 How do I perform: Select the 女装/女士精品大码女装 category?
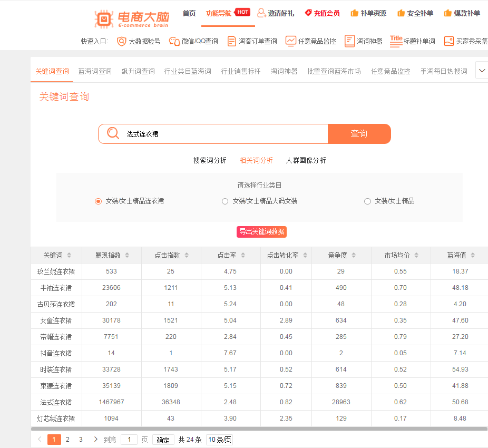click(x=225, y=201)
